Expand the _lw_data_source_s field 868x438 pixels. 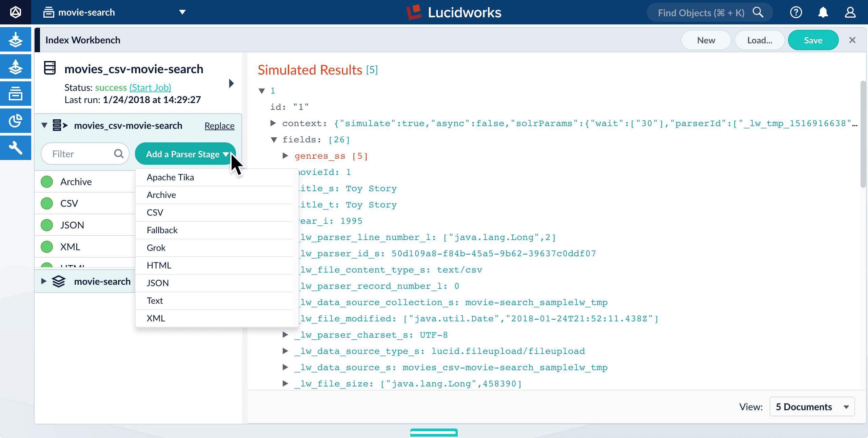(285, 367)
